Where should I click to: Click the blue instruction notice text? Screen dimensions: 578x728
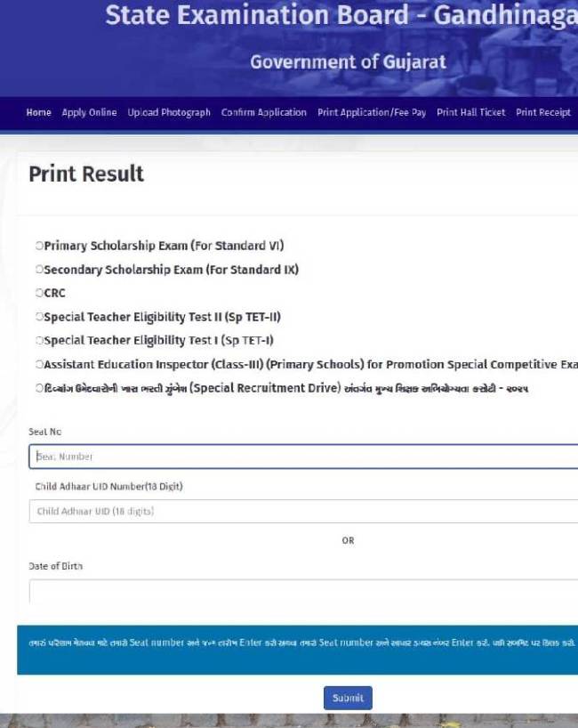coord(301,643)
